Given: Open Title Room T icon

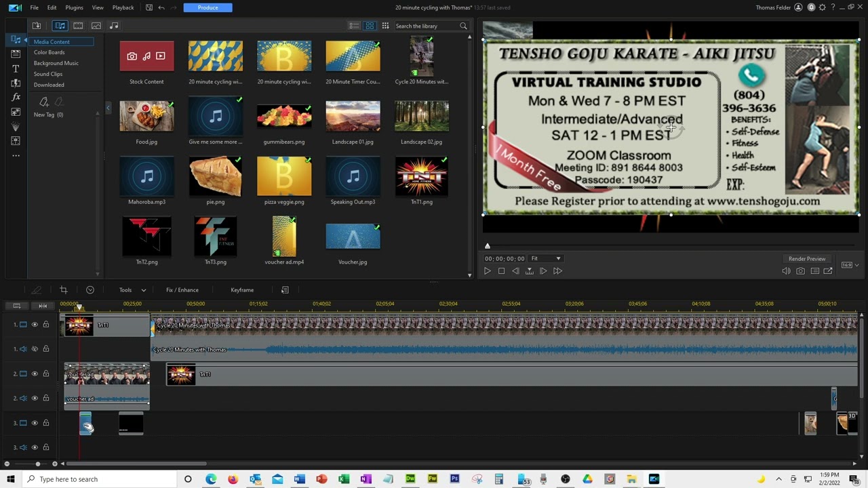Looking at the screenshot, I should point(16,69).
